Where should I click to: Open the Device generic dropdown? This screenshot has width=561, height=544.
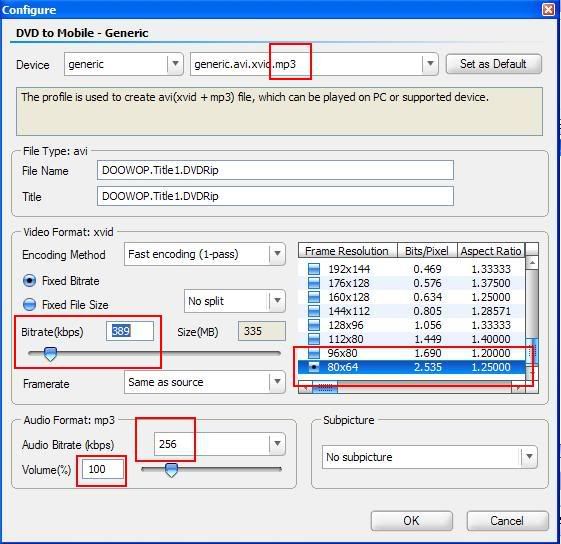coord(175,64)
